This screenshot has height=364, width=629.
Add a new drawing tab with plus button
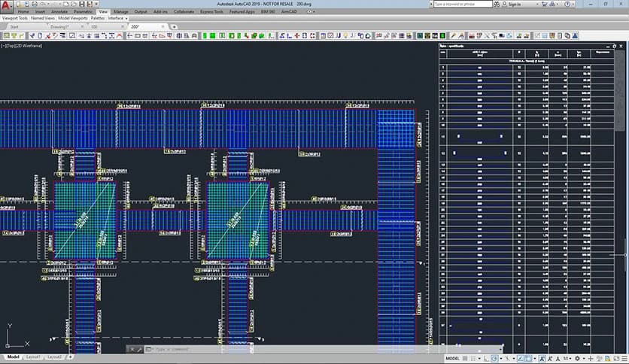pos(175,26)
